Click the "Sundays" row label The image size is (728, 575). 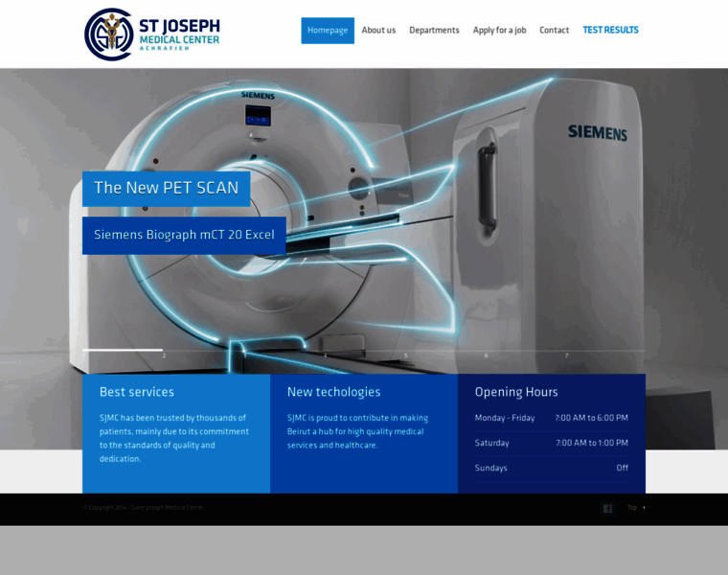[490, 469]
